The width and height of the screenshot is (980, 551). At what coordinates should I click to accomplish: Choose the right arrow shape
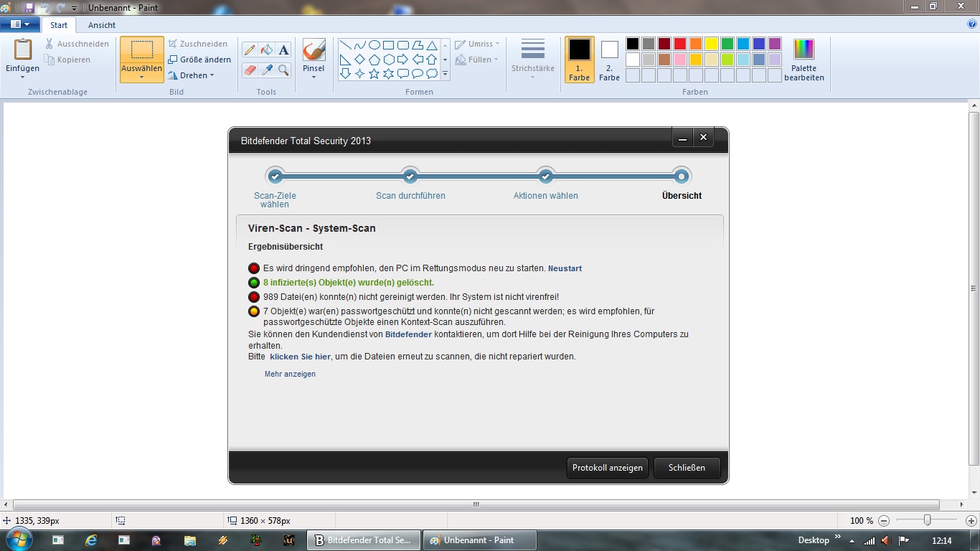(402, 60)
